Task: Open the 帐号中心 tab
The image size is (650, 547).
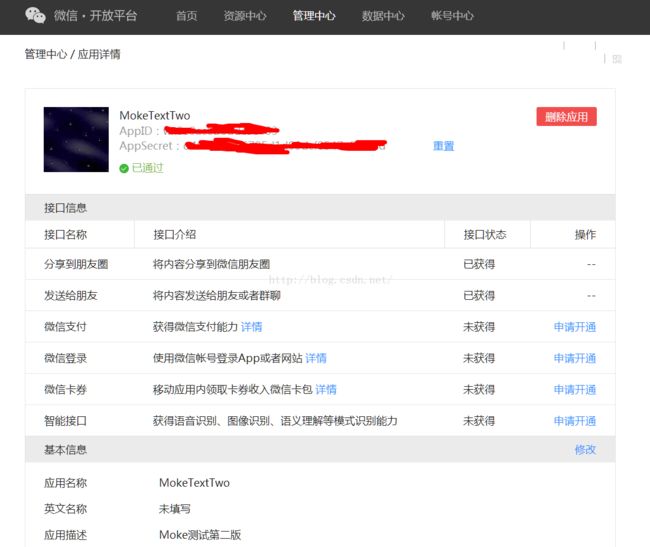Action: point(452,16)
